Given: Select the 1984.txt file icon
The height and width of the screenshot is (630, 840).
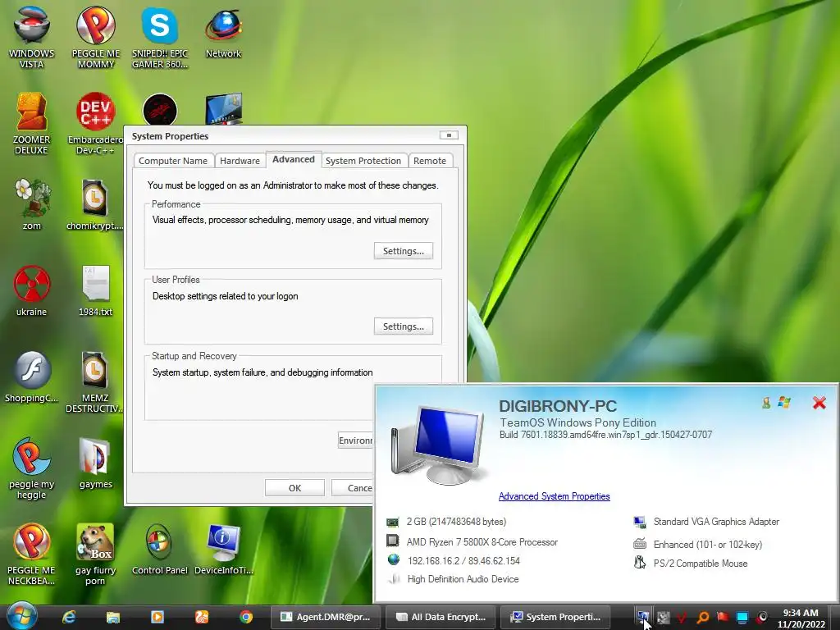Looking at the screenshot, I should [x=95, y=290].
